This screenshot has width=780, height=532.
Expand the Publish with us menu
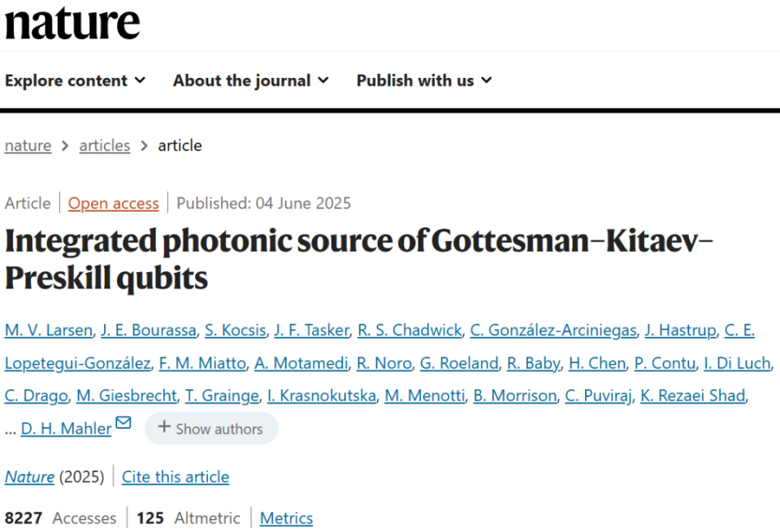(x=424, y=80)
